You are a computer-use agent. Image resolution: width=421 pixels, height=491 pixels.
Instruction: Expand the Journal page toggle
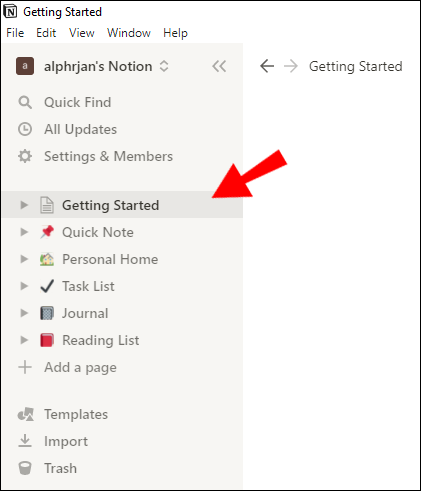(x=24, y=313)
